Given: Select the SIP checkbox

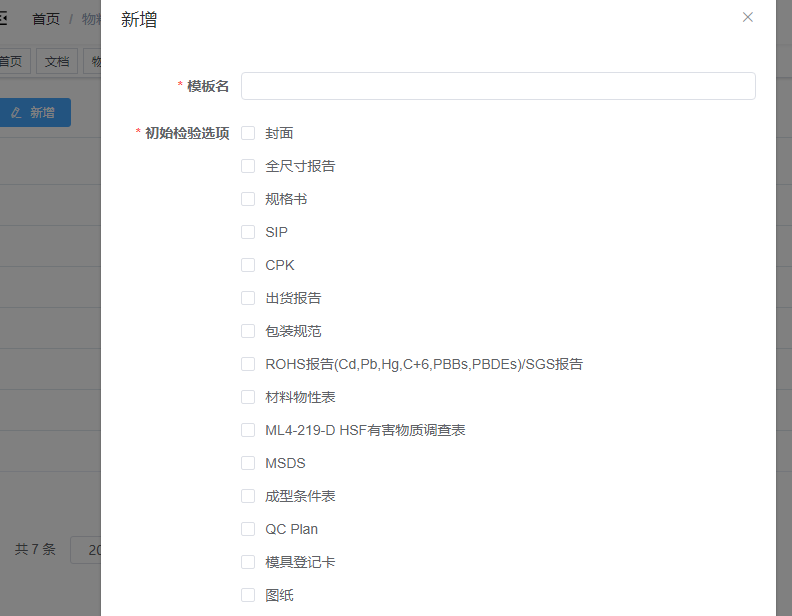Looking at the screenshot, I should pyautogui.click(x=248, y=232).
